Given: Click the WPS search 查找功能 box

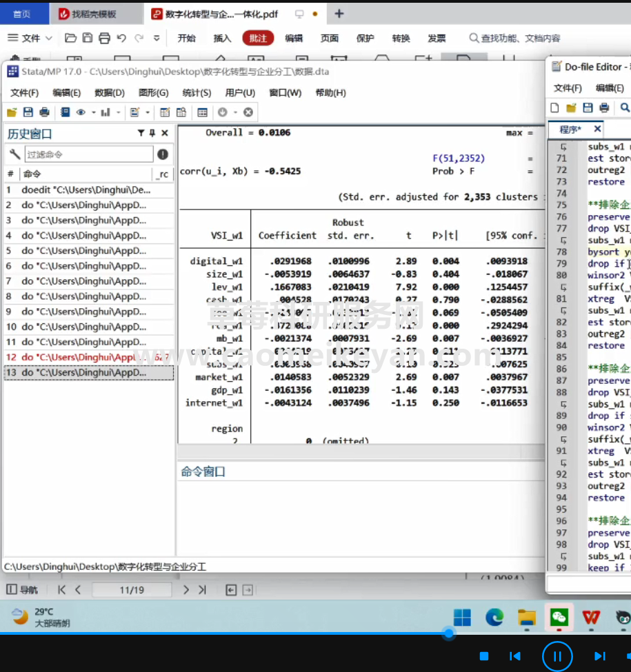Looking at the screenshot, I should coord(515,38).
